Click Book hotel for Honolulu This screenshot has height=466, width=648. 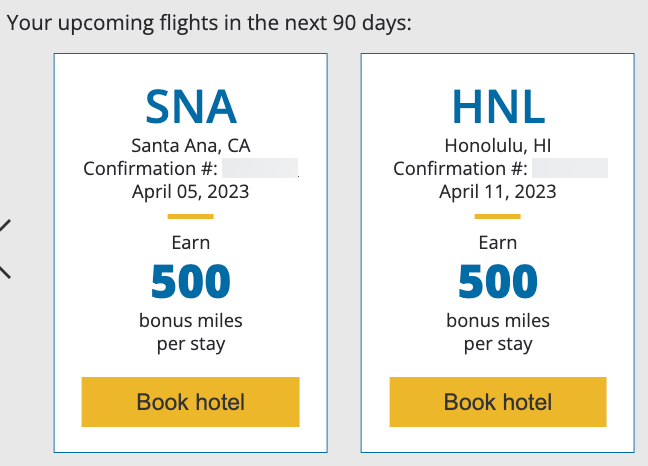tap(498, 402)
